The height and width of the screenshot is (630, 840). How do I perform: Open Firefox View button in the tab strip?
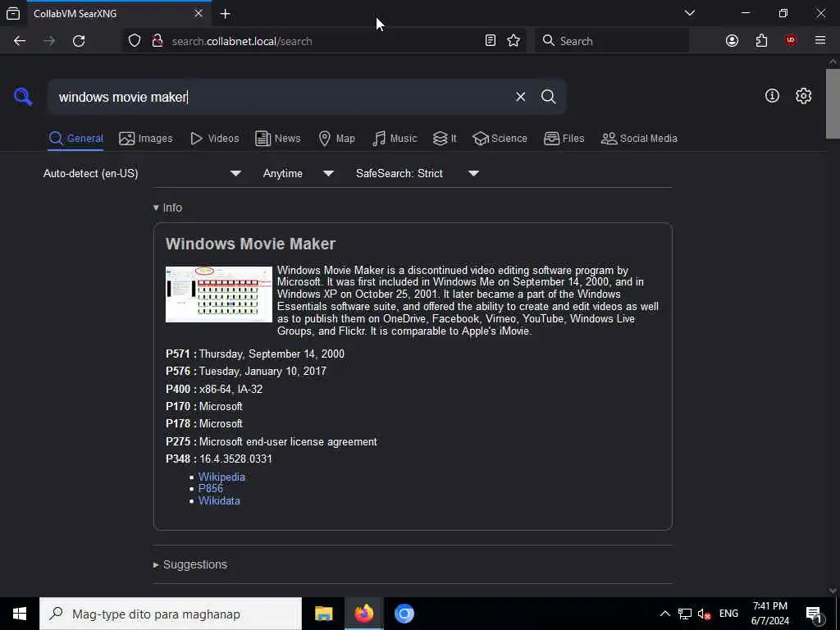pos(13,13)
